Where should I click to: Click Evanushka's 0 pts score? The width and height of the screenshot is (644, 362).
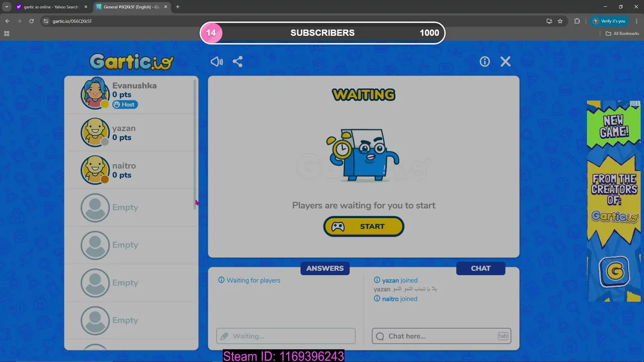click(x=122, y=95)
